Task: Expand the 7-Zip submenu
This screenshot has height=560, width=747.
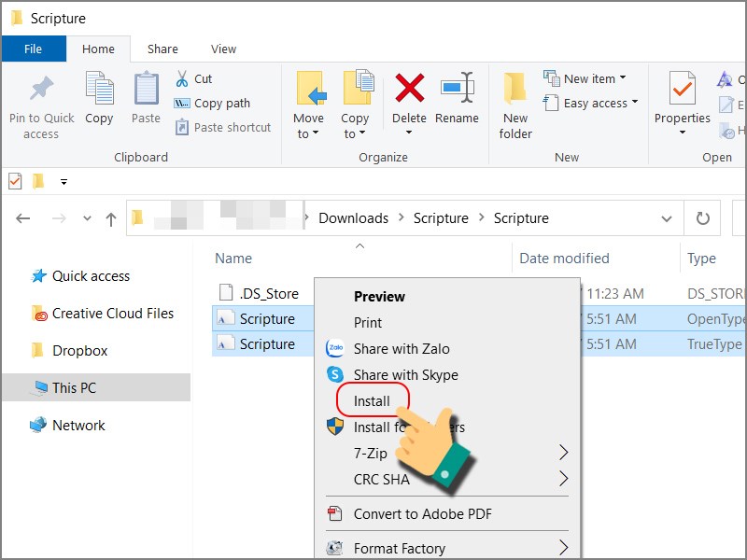Action: click(564, 453)
